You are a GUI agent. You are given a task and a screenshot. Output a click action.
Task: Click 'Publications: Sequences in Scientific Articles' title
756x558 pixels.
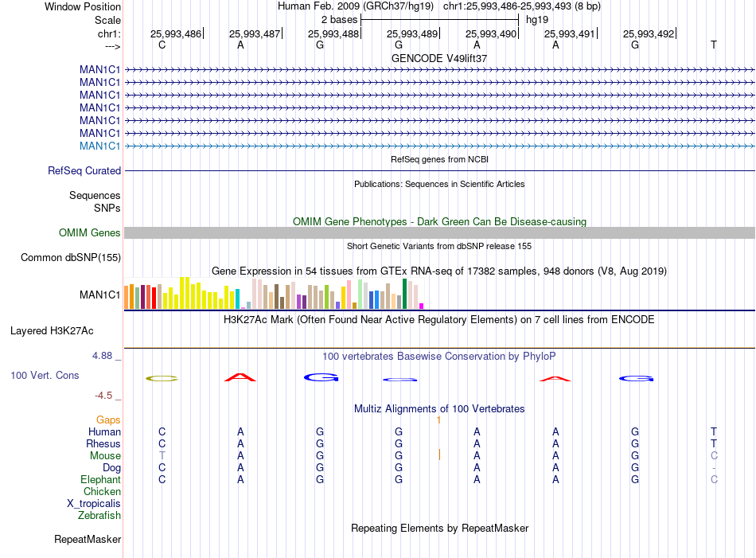click(x=439, y=184)
